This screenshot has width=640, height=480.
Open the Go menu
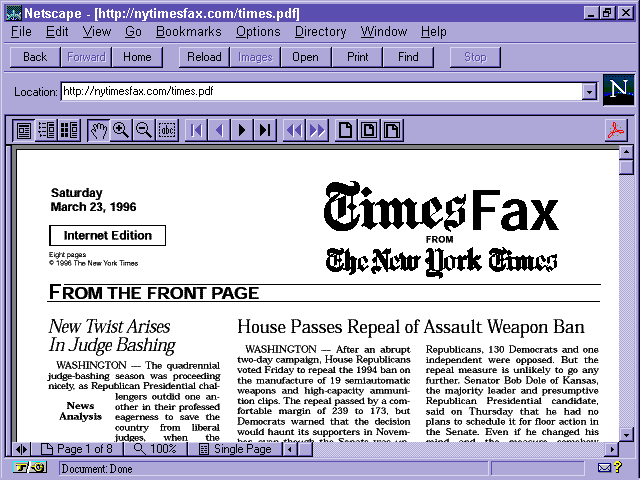click(133, 31)
